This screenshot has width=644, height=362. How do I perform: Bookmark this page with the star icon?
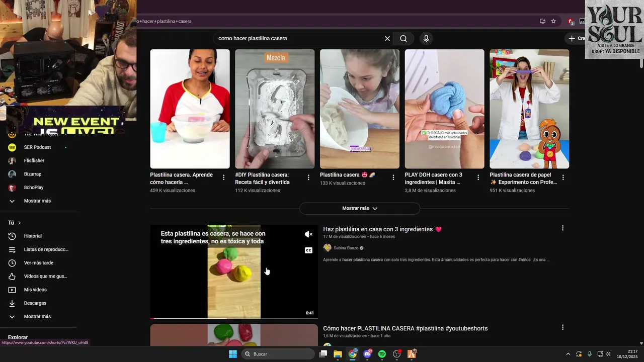(x=553, y=21)
